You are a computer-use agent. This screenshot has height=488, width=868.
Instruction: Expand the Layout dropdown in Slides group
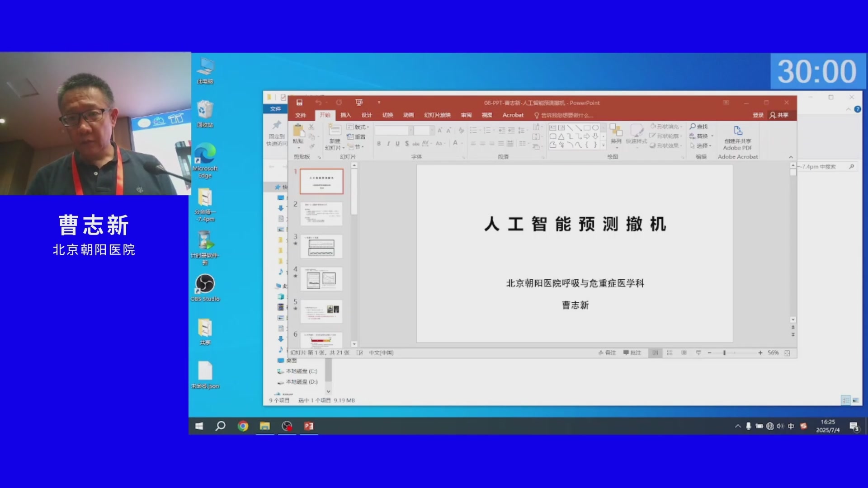[359, 127]
